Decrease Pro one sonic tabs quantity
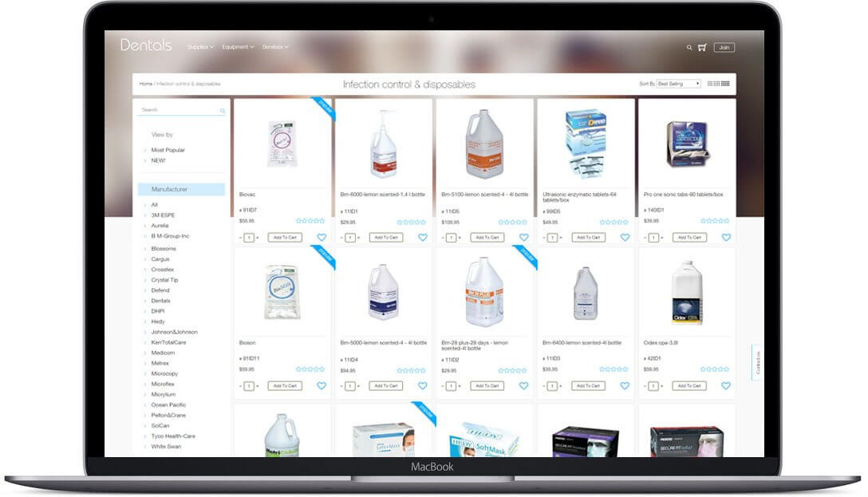868x497 pixels. (x=645, y=238)
